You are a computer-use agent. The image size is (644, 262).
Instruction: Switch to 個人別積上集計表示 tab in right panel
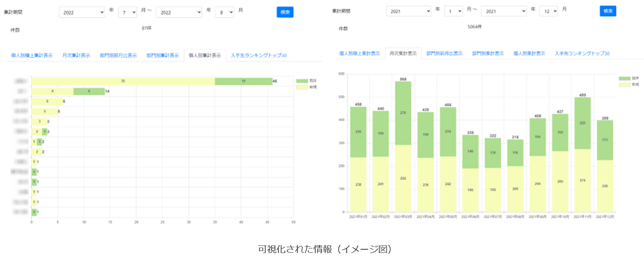tap(360, 53)
